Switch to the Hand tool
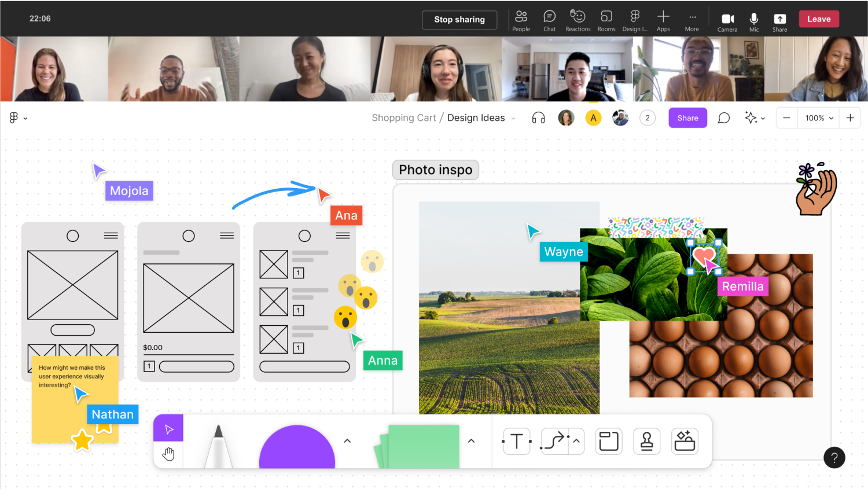868x496 pixels. (168, 454)
